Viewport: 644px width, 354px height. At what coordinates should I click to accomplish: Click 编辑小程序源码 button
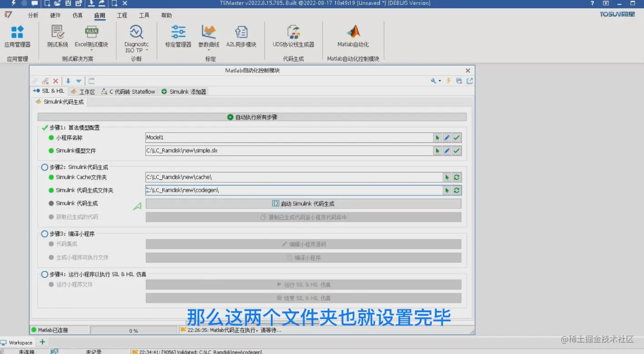pyautogui.click(x=304, y=244)
